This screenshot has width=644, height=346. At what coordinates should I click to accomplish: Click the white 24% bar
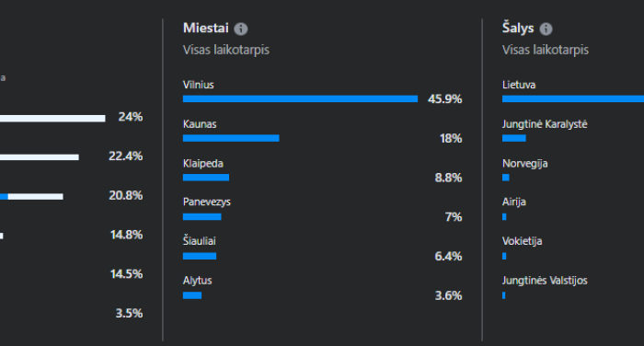point(52,119)
